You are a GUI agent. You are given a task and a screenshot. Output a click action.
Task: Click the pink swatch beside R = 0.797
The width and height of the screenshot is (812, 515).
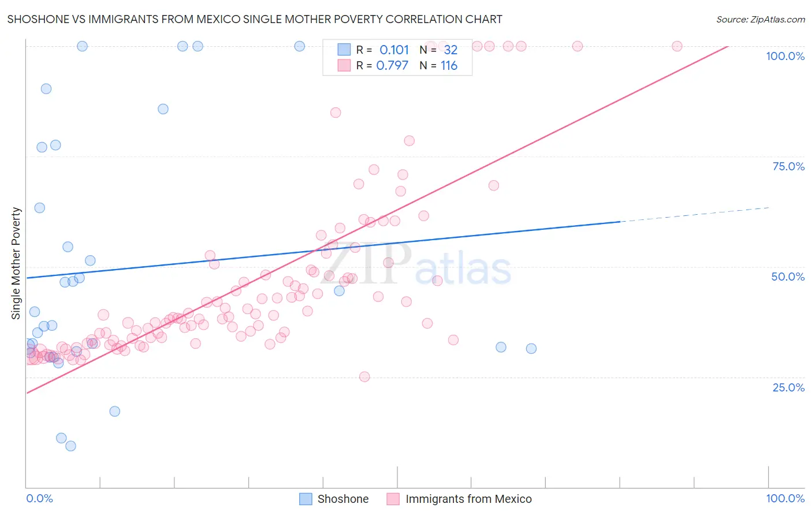click(344, 66)
